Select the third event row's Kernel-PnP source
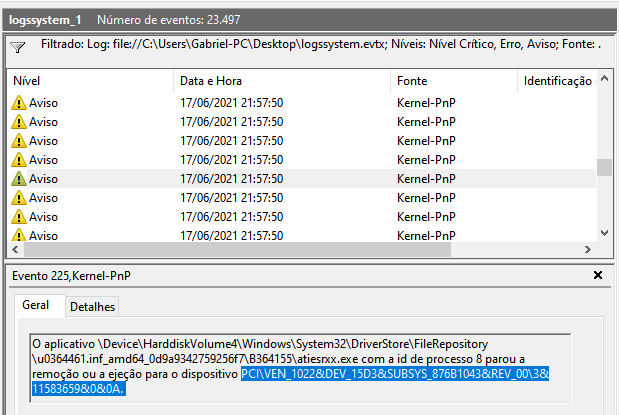Image resolution: width=619 pixels, height=415 pixels. [426, 140]
